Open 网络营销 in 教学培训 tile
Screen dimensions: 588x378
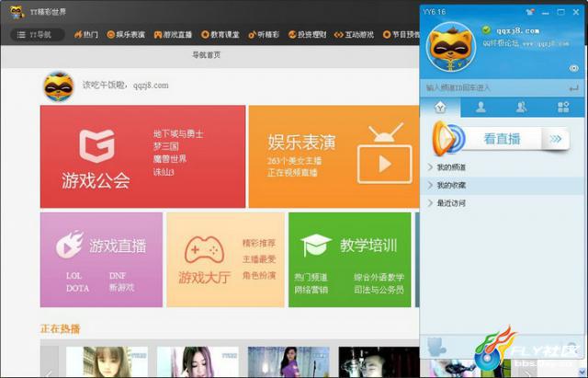coord(311,290)
